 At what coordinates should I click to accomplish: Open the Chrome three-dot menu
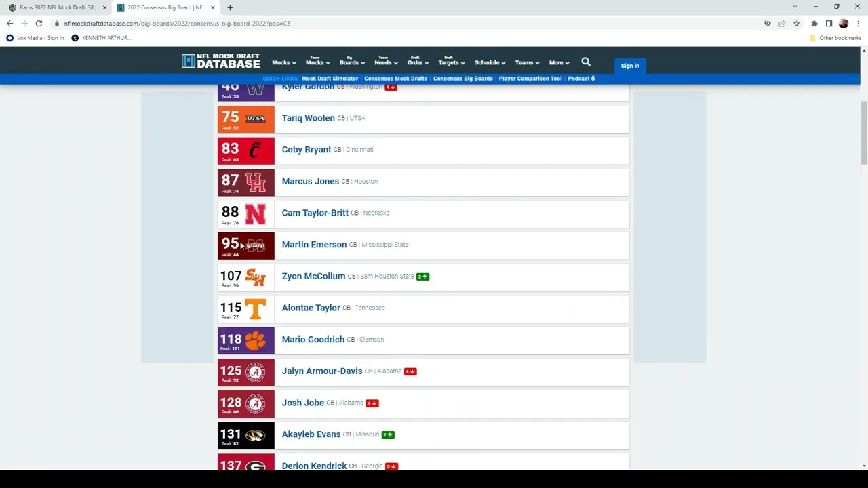click(858, 23)
